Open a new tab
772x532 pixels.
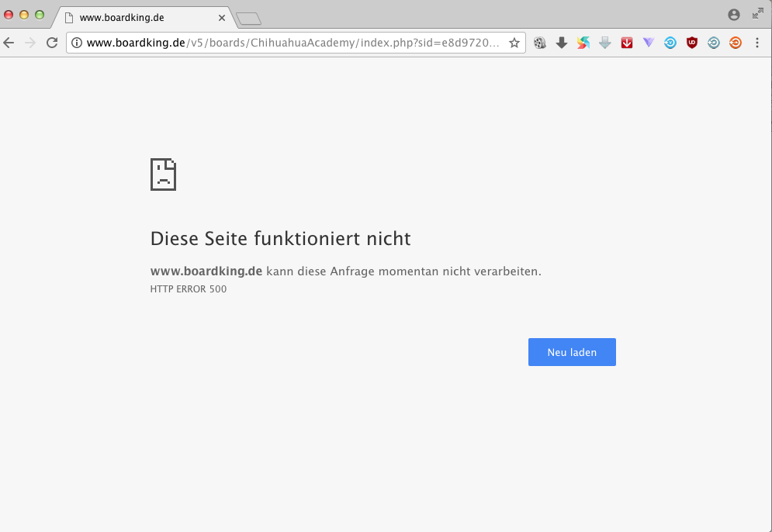tap(248, 19)
